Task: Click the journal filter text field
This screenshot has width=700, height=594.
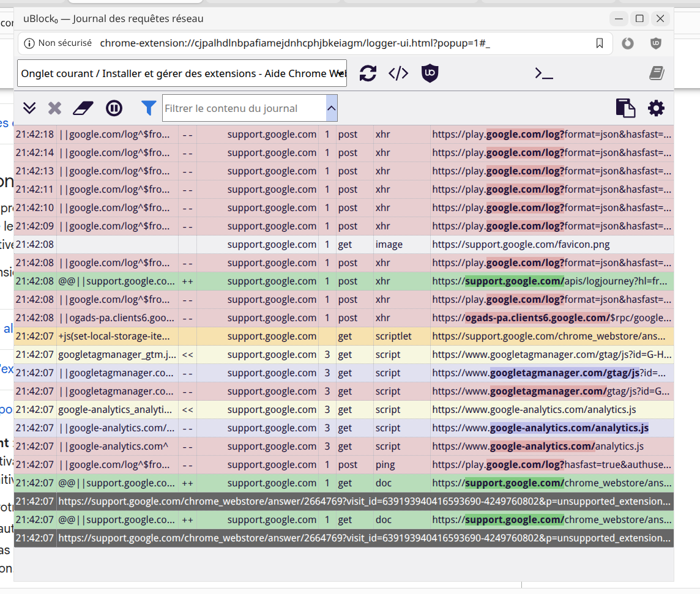Action: (x=244, y=108)
